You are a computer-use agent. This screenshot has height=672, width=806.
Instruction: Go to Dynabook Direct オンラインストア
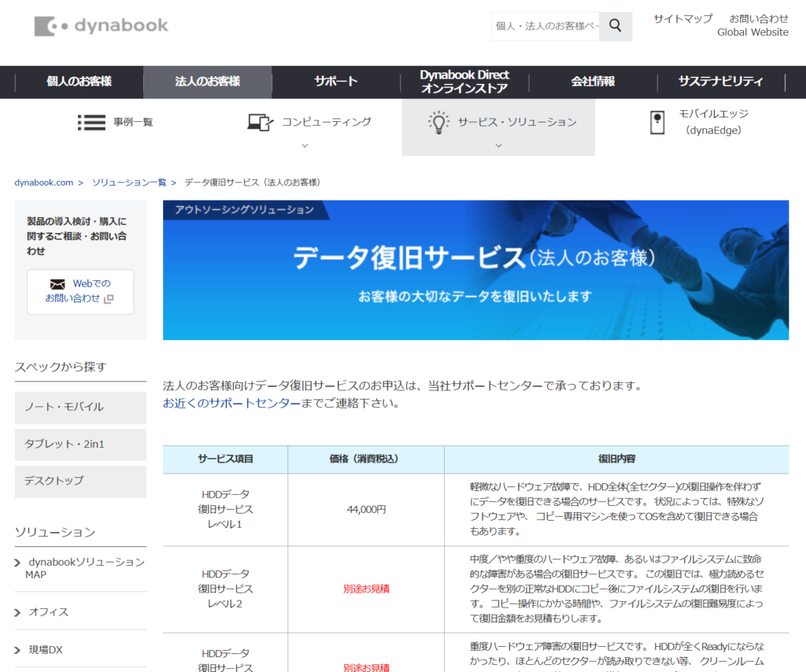tap(464, 82)
